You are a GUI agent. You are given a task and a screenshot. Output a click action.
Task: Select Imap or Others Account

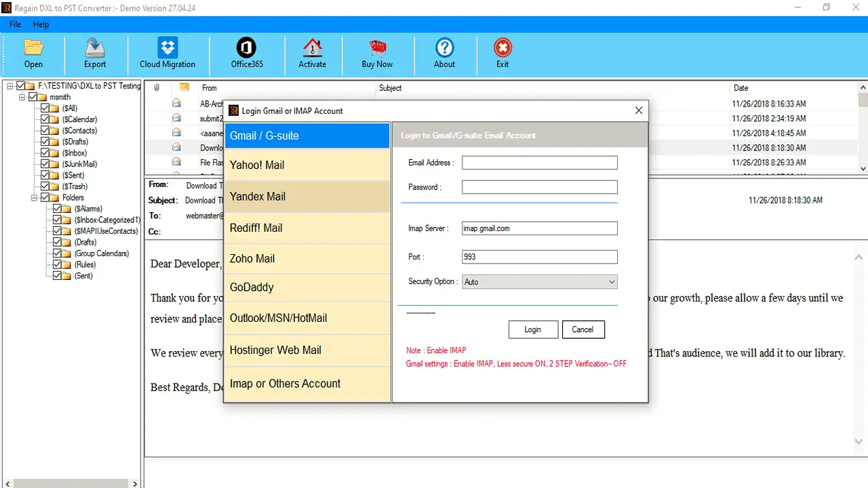tap(307, 384)
